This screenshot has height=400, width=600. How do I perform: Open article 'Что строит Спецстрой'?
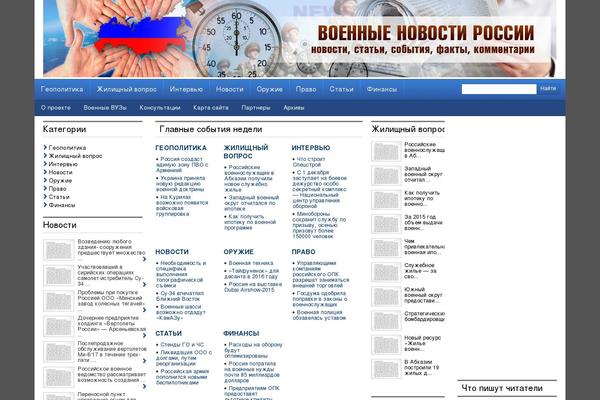pos(309,162)
